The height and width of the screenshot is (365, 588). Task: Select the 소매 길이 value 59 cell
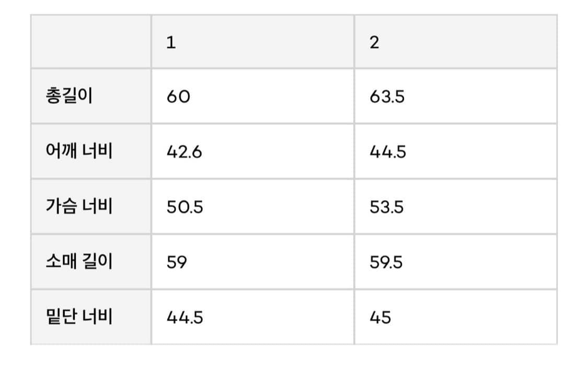(x=253, y=262)
